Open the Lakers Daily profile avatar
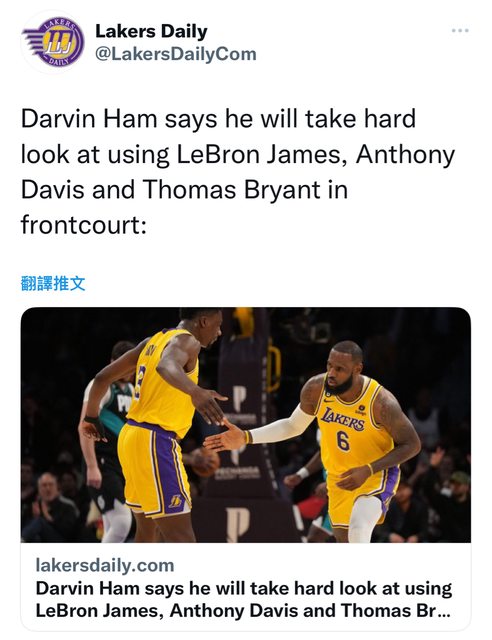This screenshot has height=640, width=492. point(53,42)
